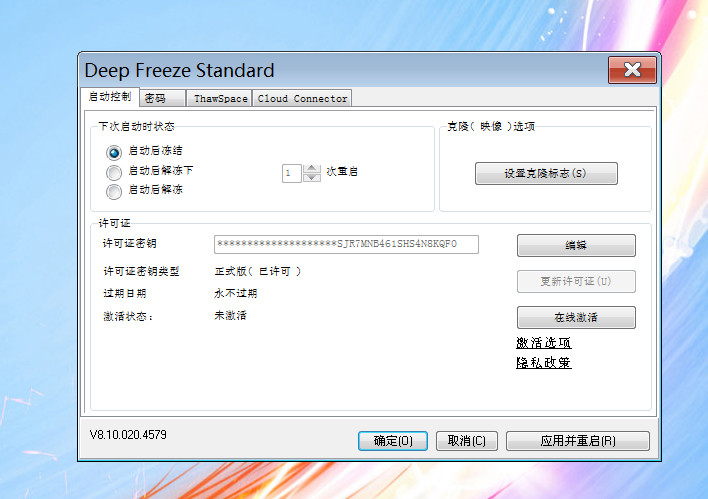Open the 密码 tab
The image size is (708, 499).
click(x=162, y=98)
